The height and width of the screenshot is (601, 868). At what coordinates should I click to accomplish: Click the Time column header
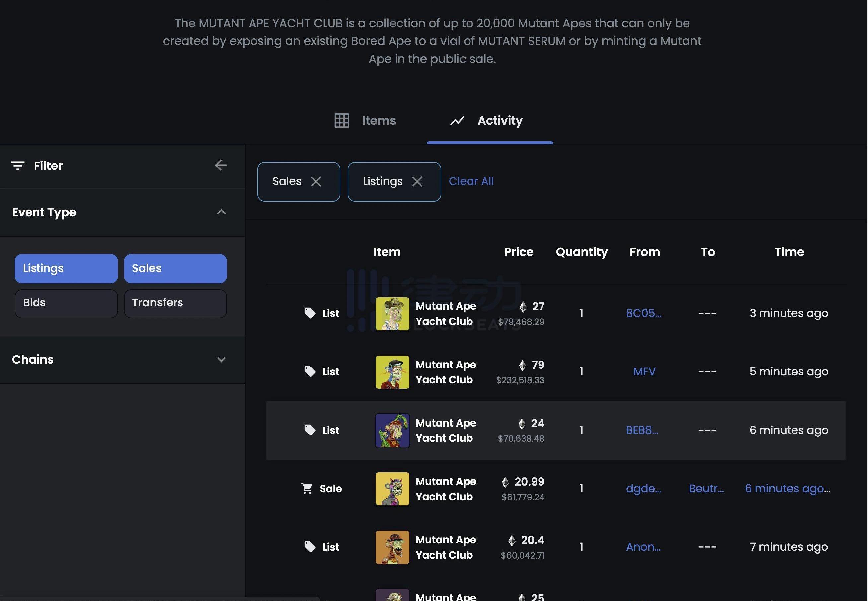point(789,252)
